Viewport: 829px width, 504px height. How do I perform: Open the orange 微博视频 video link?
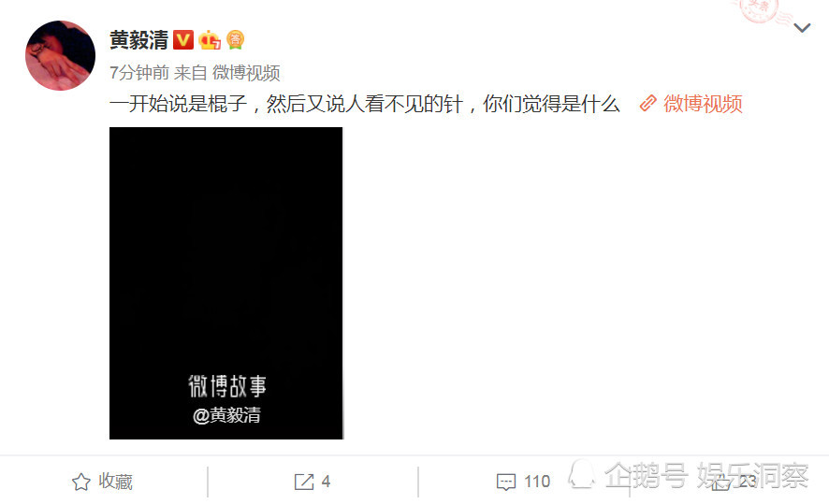[x=703, y=104]
